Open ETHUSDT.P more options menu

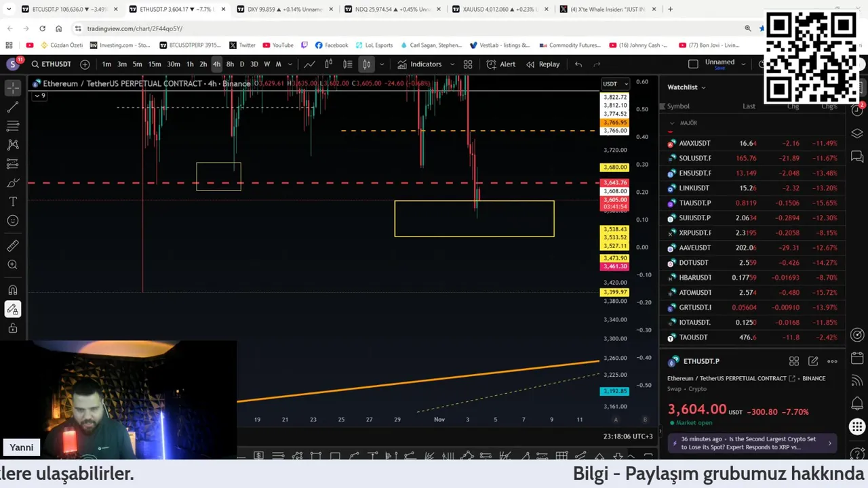point(832,361)
